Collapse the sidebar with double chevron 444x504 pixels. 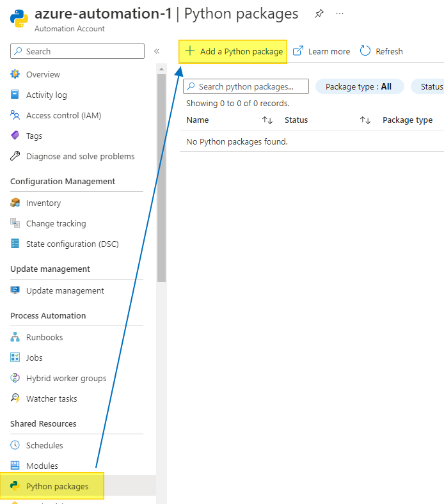(x=157, y=51)
